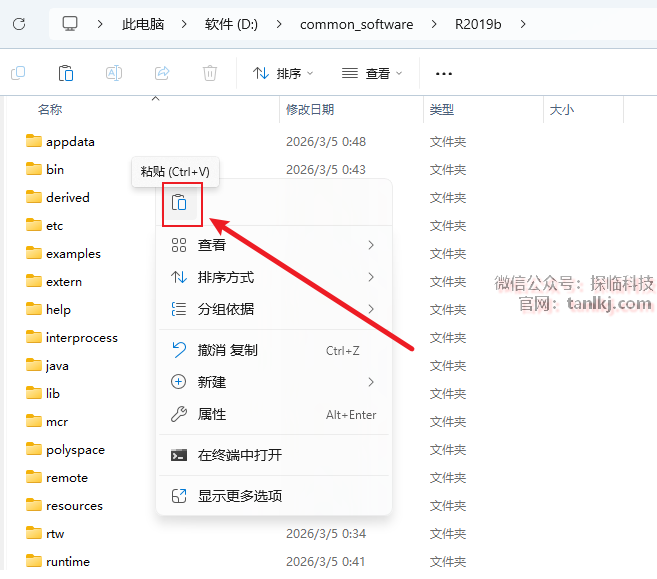Sort by 类型 column header
This screenshot has width=657, height=579.
(442, 110)
